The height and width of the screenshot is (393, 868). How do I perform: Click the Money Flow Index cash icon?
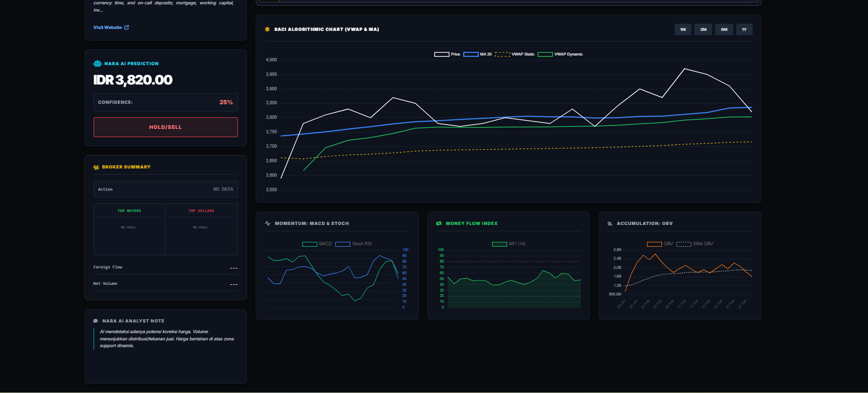[x=439, y=224]
